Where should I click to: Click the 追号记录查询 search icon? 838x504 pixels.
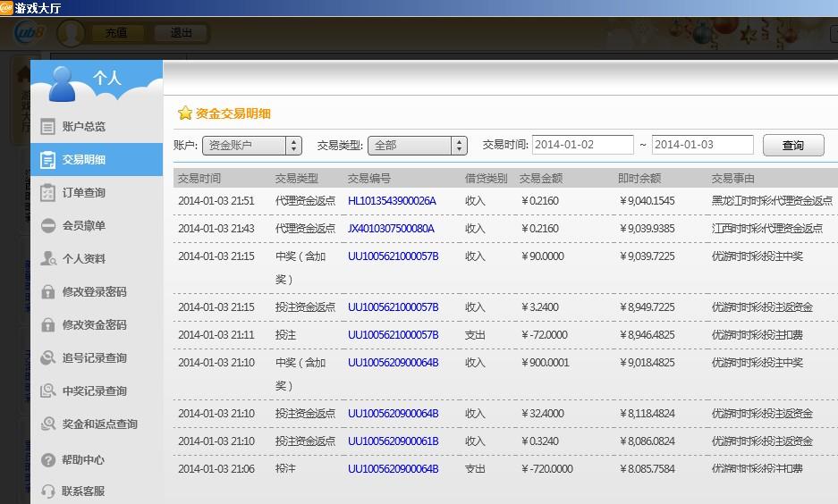48,358
